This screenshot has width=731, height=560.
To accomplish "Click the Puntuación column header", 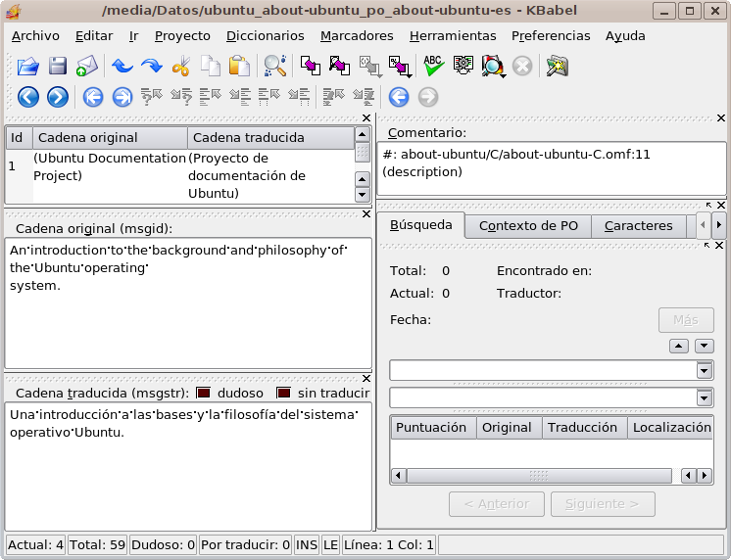I will pyautogui.click(x=433, y=428).
